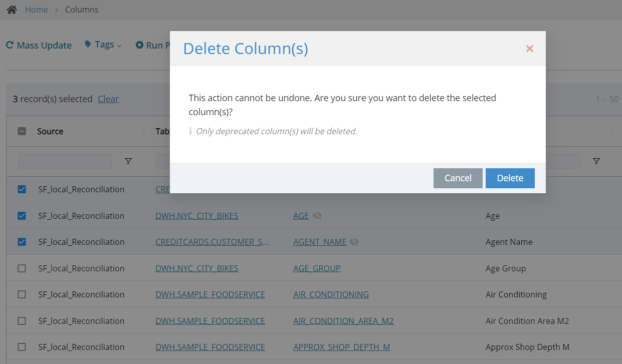Image resolution: width=622 pixels, height=364 pixels.
Task: Open the Source column filter funnel
Action: 128,161
